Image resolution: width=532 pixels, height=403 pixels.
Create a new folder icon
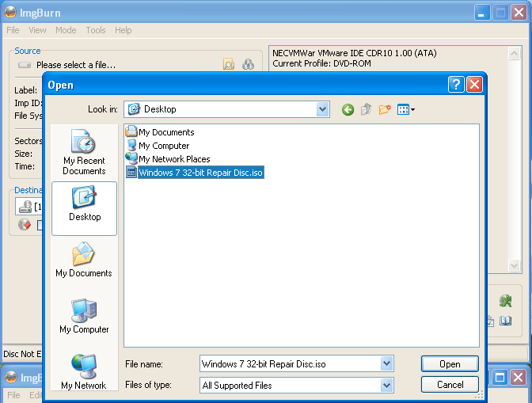pos(385,109)
